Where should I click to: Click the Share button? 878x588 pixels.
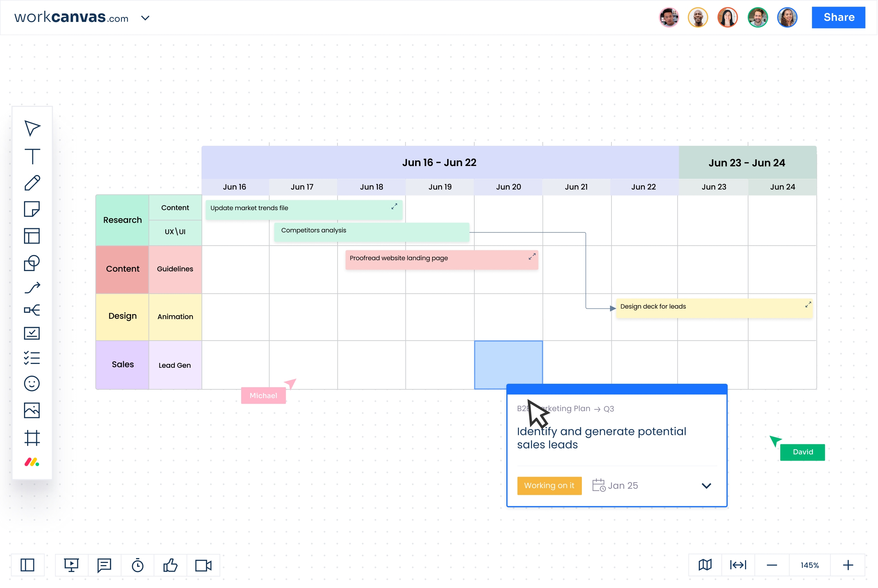coord(838,17)
